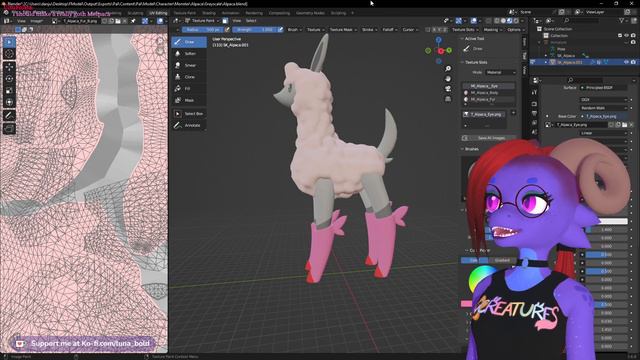
Task: Open the Falloff dropdown
Action: coord(389,30)
